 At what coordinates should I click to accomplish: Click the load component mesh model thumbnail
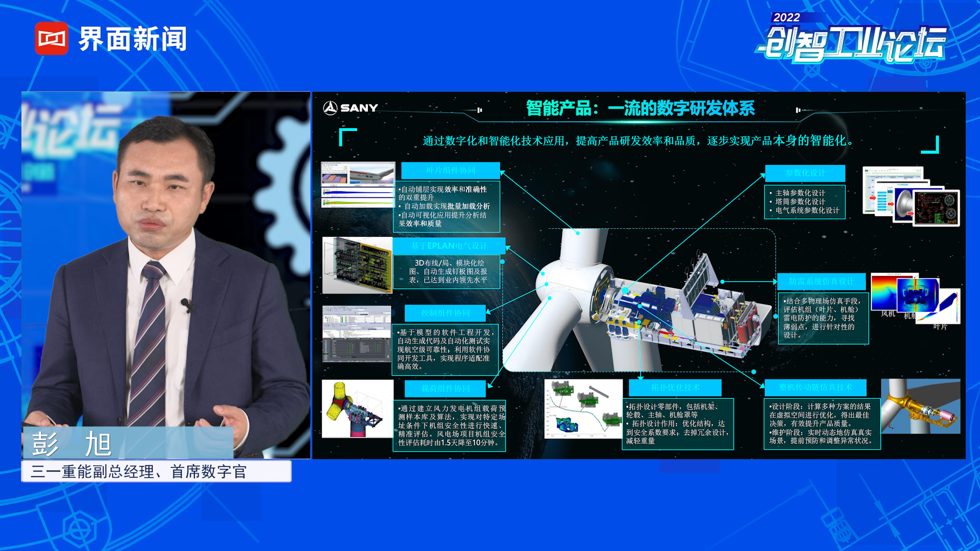coord(357,408)
